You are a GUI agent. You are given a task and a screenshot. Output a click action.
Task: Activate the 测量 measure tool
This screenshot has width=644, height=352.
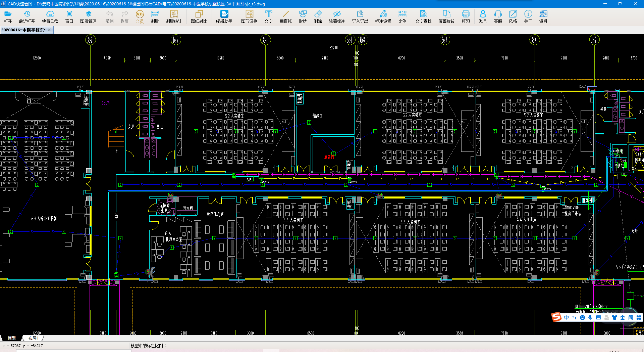(155, 17)
